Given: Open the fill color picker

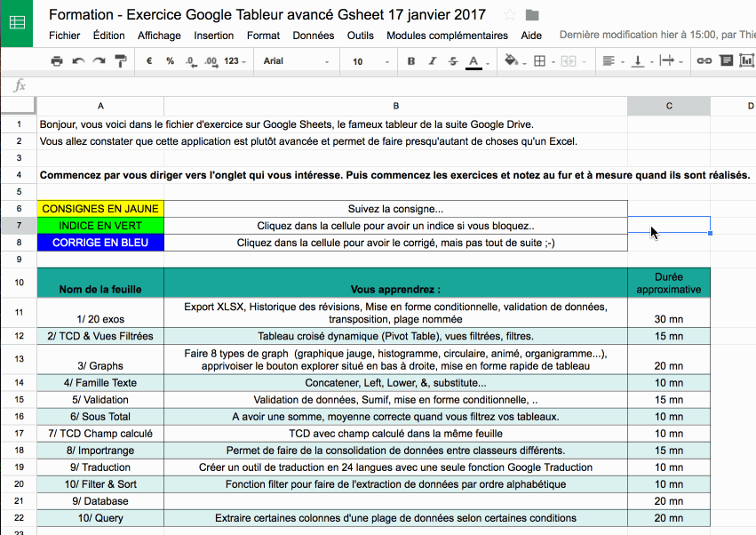Looking at the screenshot, I should pyautogui.click(x=511, y=60).
